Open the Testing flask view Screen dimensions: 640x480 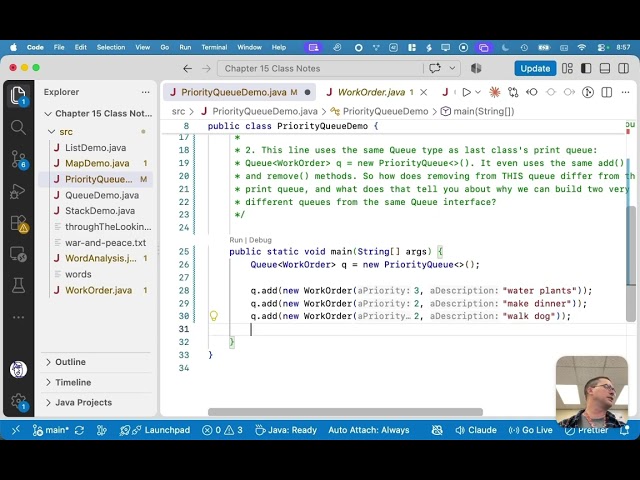coord(18,285)
